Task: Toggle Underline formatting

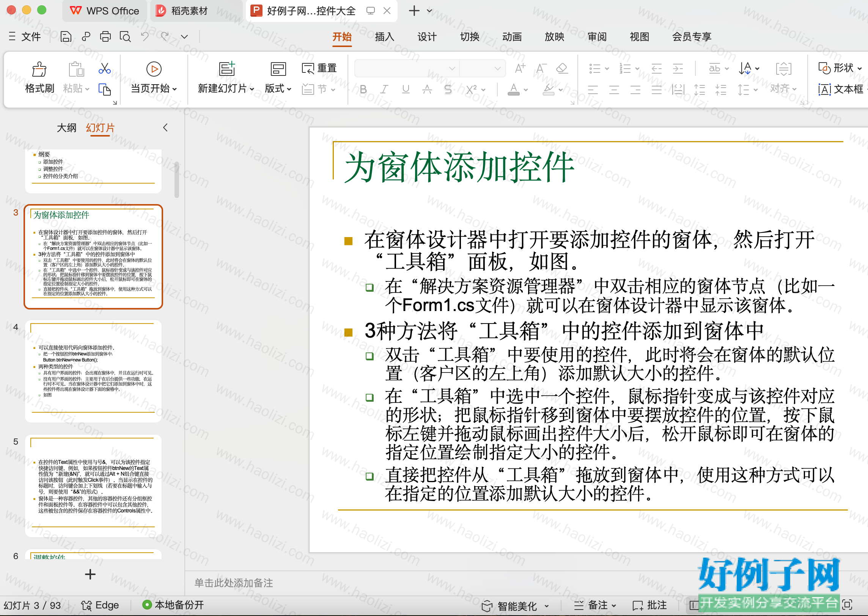Action: point(406,90)
